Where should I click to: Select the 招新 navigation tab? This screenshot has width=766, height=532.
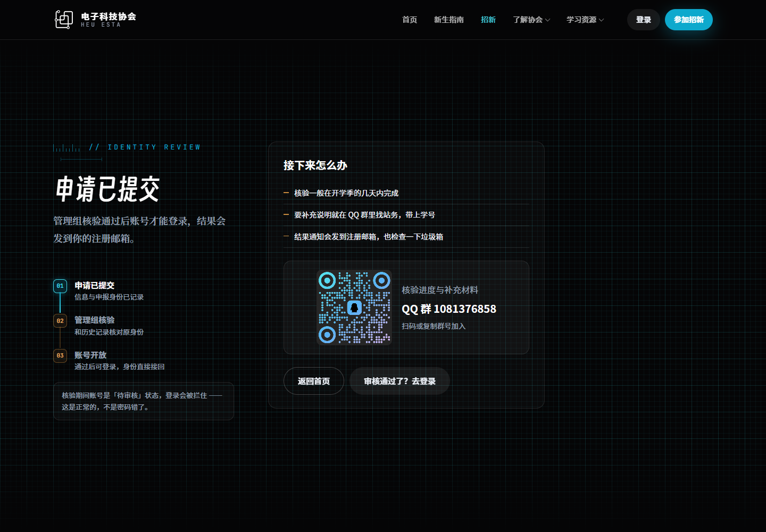488,20
